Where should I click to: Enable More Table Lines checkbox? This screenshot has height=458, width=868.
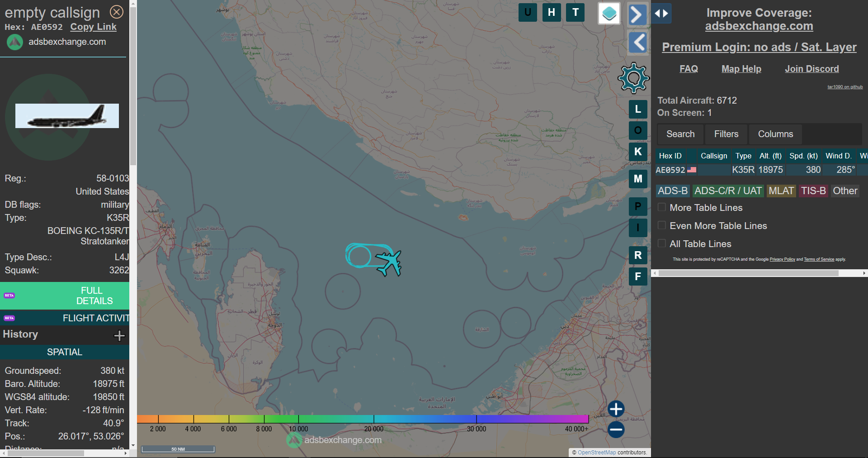point(662,207)
